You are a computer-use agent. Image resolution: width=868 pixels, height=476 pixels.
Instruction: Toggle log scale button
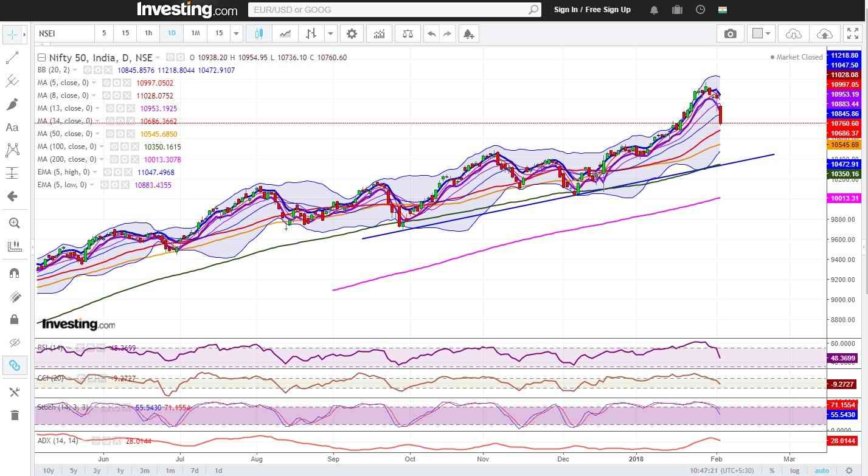794,471
